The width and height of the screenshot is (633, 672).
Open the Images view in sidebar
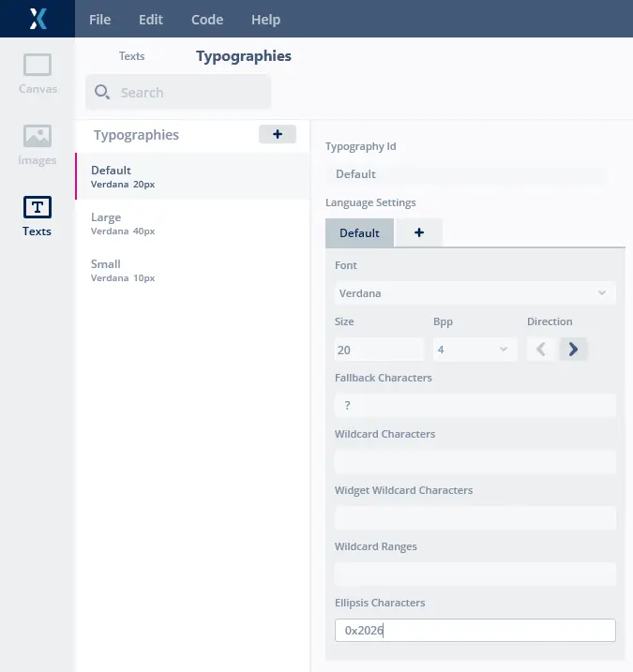click(38, 144)
